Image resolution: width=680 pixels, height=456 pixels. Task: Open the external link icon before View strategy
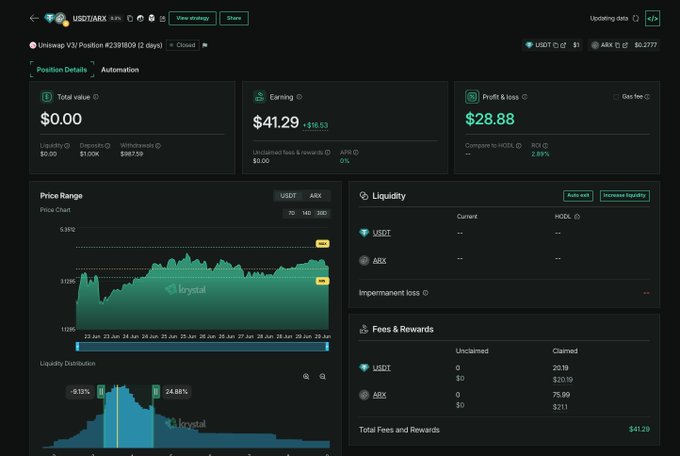[x=163, y=19]
